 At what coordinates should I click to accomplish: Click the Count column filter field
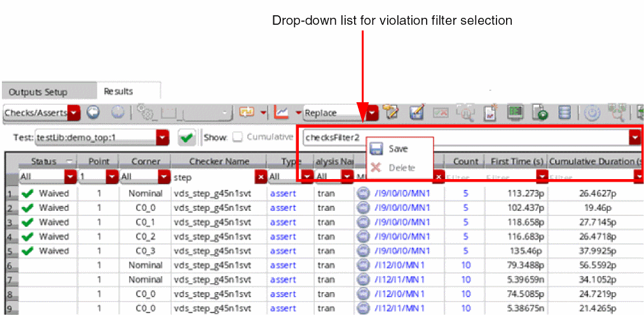pyautogui.click(x=465, y=178)
